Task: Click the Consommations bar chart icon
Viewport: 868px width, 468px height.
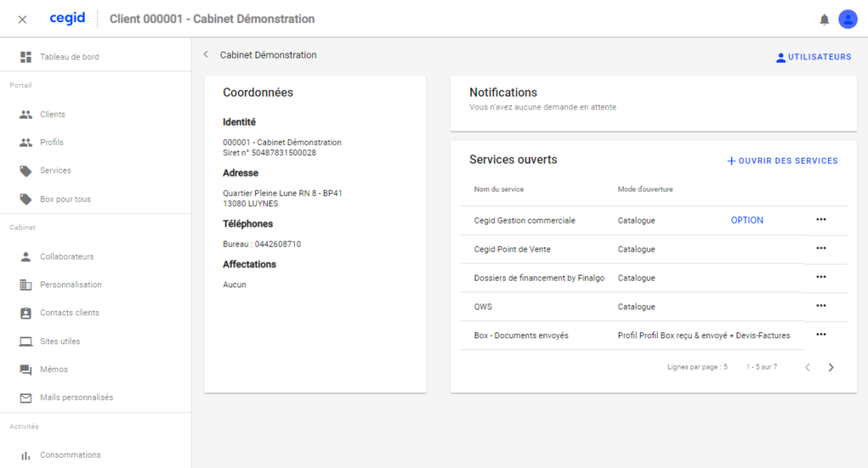Action: pyautogui.click(x=25, y=455)
